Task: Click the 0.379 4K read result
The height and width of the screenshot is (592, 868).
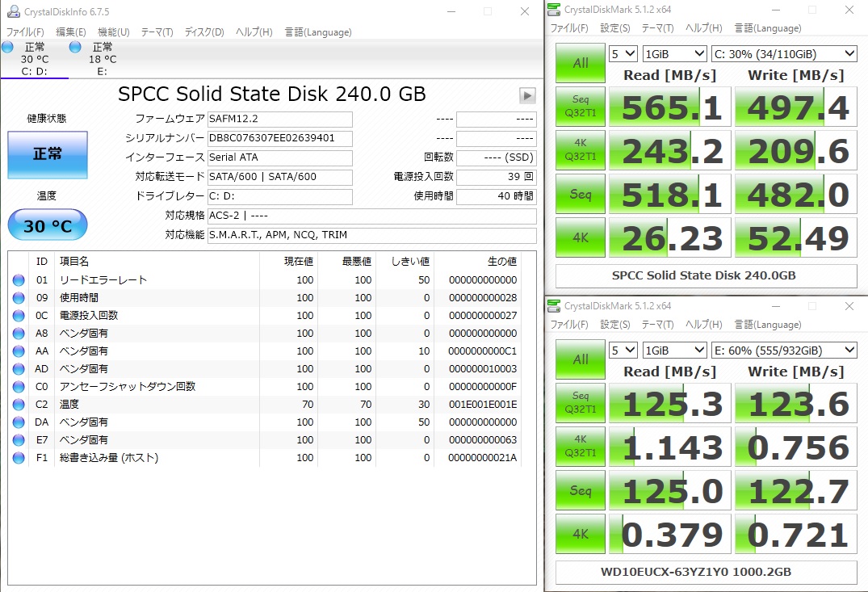Action: tap(670, 534)
